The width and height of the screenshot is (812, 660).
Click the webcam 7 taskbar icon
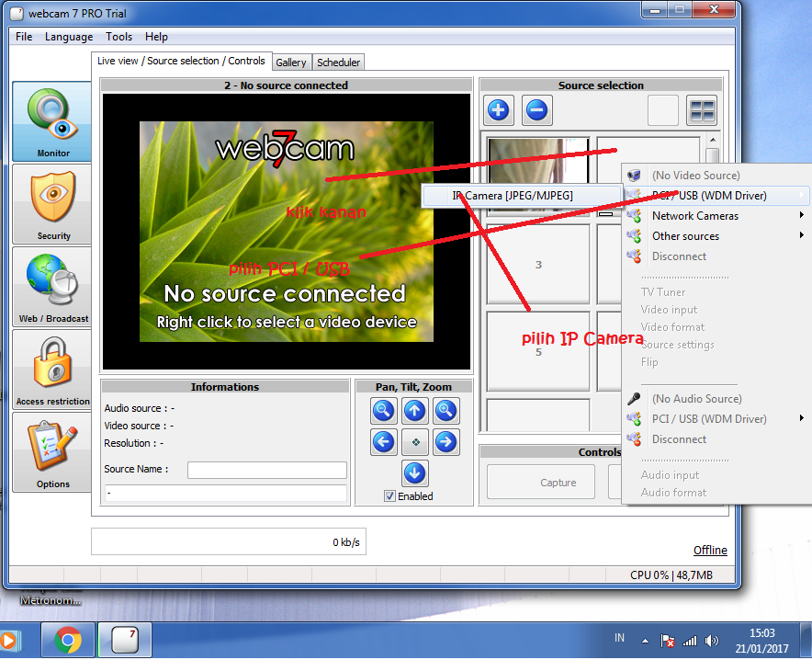pos(125,641)
